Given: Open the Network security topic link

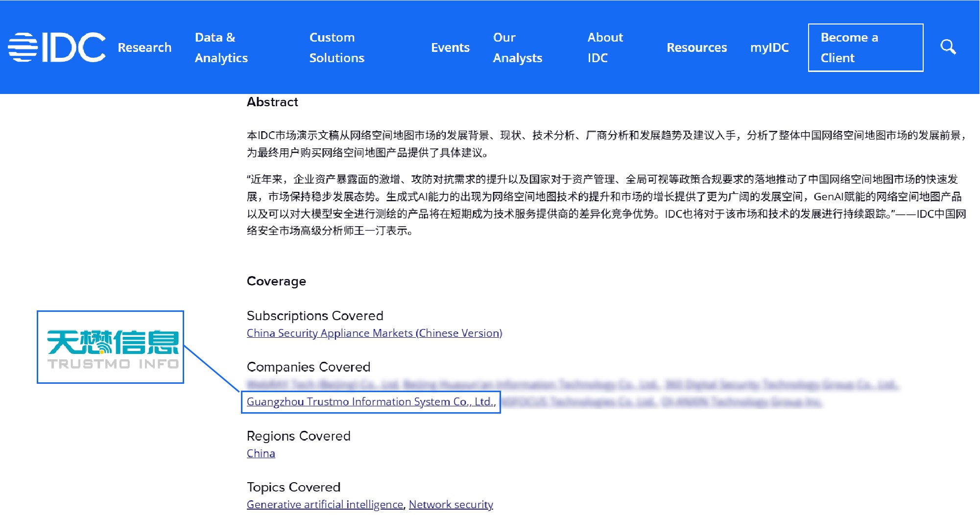Looking at the screenshot, I should pos(451,504).
